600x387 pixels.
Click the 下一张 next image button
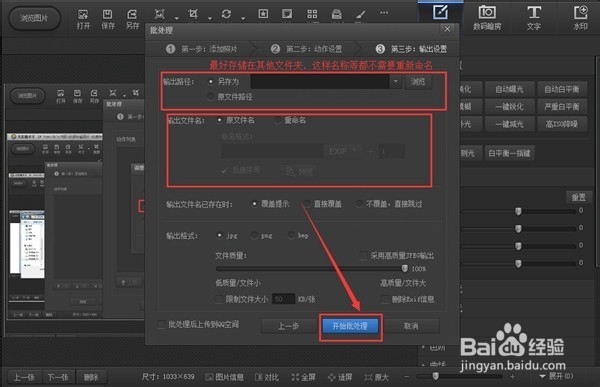(x=58, y=377)
